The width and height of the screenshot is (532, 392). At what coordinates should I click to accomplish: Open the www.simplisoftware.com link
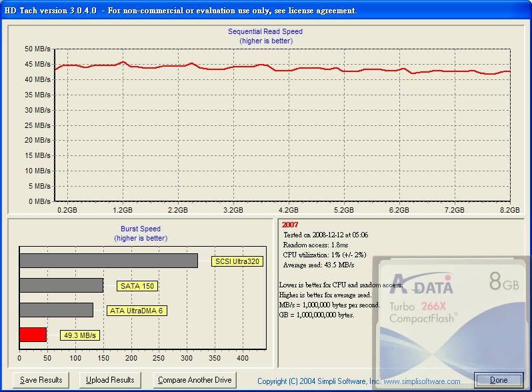pyautogui.click(x=422, y=381)
